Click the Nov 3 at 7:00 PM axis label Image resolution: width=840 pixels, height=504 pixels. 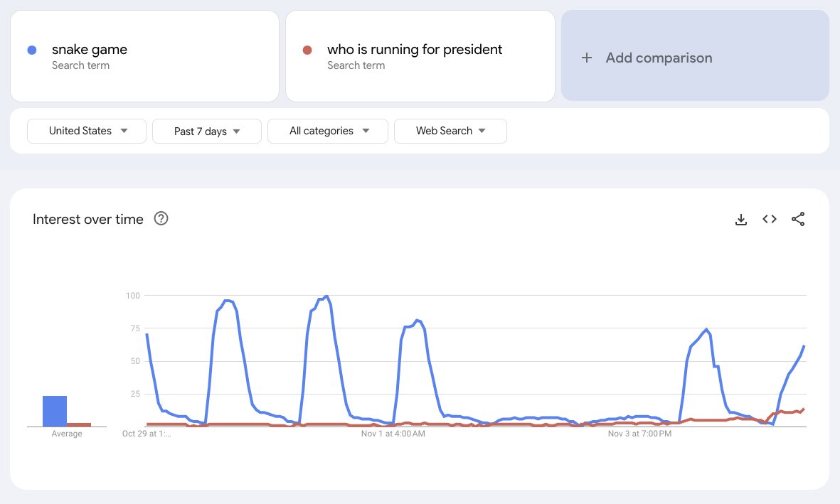[x=639, y=434]
